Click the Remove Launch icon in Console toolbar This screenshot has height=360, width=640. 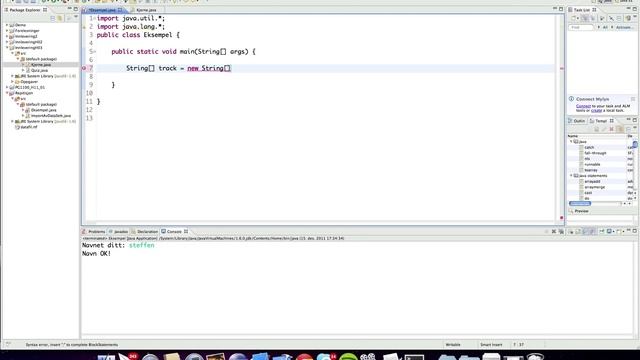pyautogui.click(x=554, y=231)
